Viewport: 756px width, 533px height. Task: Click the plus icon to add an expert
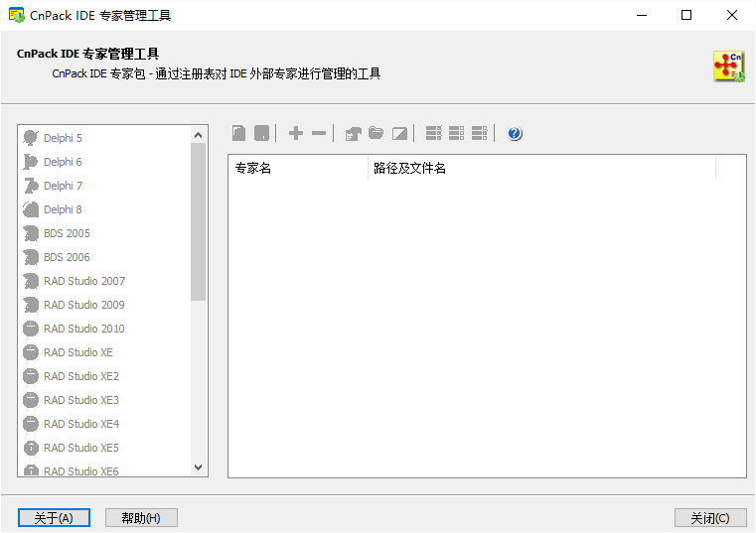tap(296, 133)
